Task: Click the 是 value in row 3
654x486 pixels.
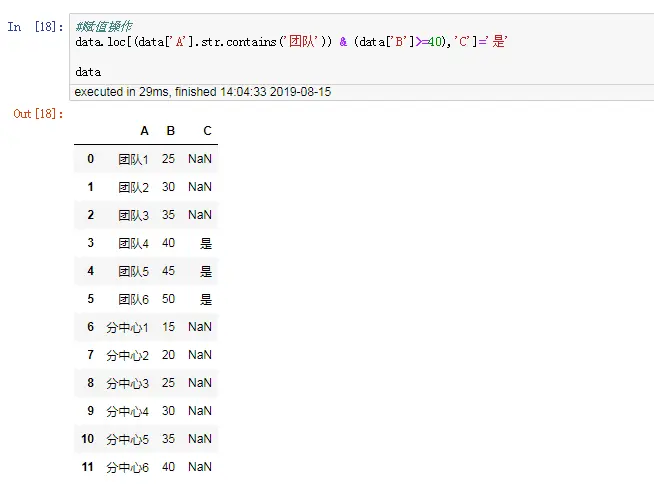Action: [x=206, y=243]
